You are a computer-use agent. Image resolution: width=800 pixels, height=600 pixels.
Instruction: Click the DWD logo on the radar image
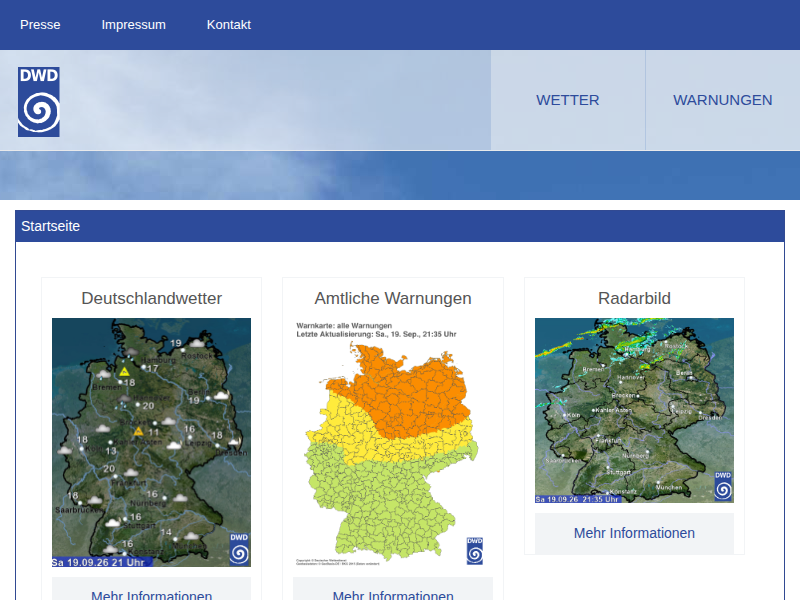pos(723,486)
